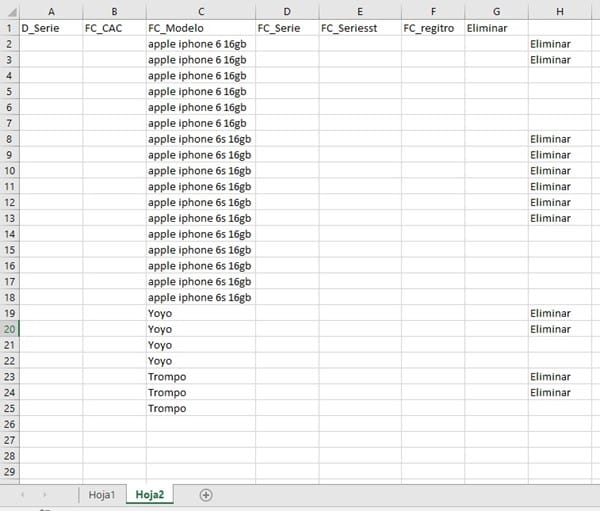The width and height of the screenshot is (600, 511).
Task: Select row 20 header
Action: (x=10, y=329)
